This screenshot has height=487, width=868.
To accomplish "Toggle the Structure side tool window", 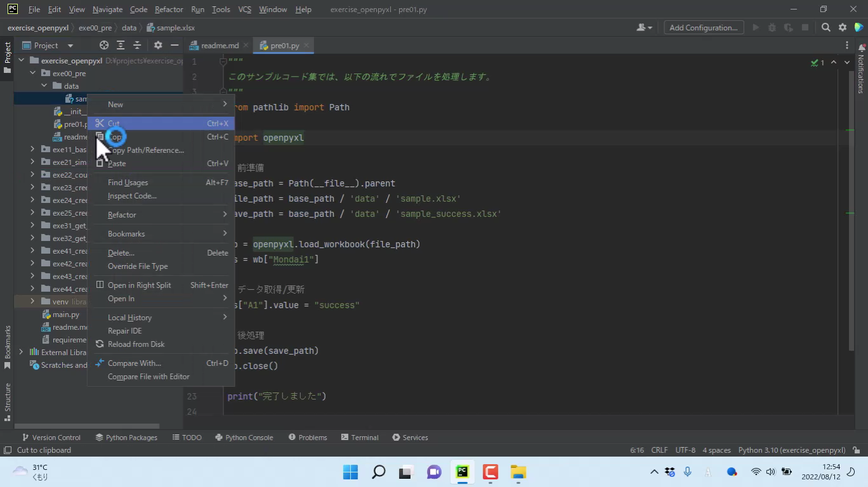I will (x=8, y=398).
